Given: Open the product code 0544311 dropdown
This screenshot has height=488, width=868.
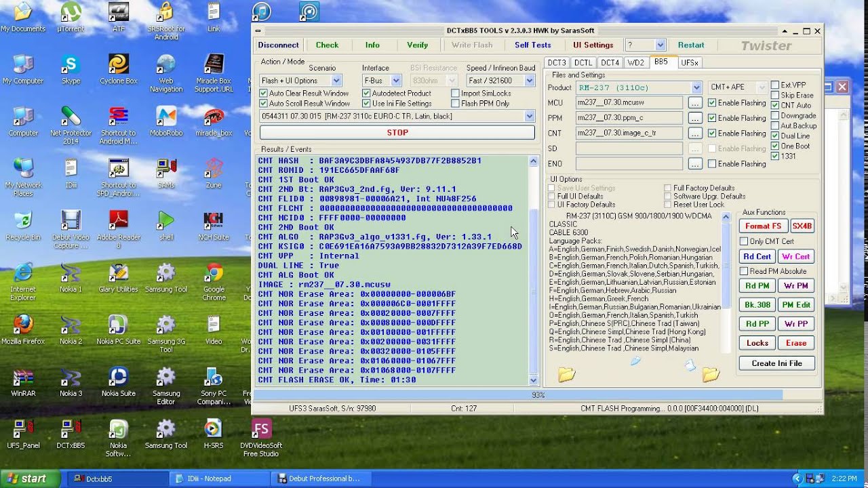Looking at the screenshot, I should [530, 117].
